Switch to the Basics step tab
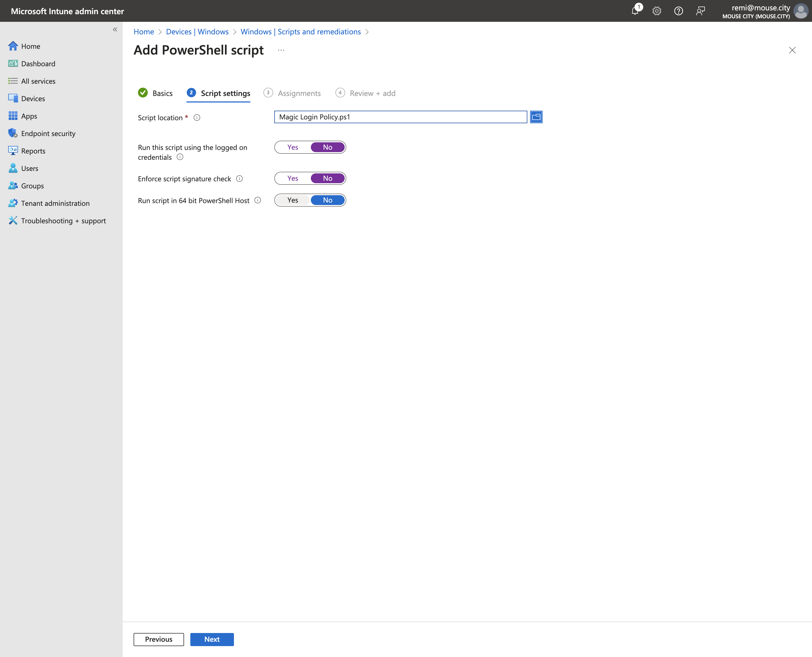Image resolution: width=812 pixels, height=657 pixels. pos(155,93)
